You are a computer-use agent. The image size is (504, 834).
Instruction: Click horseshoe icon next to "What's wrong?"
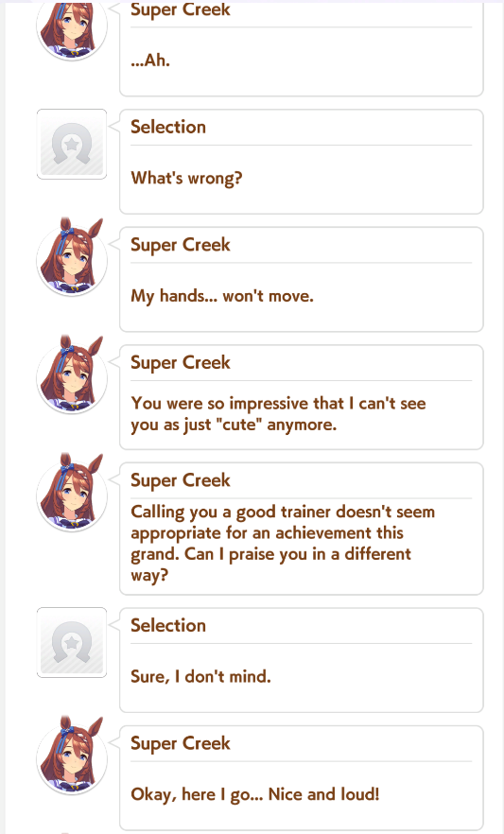pyautogui.click(x=72, y=144)
